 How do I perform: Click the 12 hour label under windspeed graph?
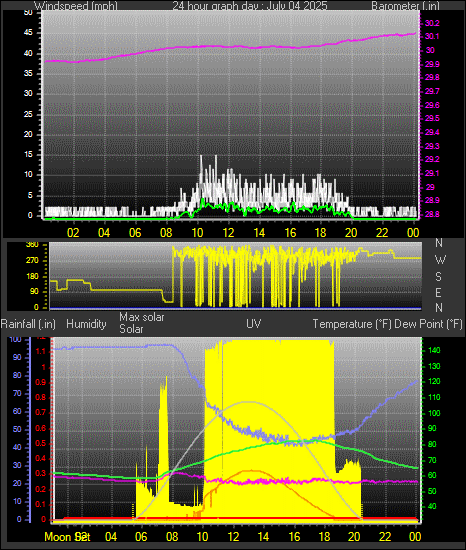228,233
